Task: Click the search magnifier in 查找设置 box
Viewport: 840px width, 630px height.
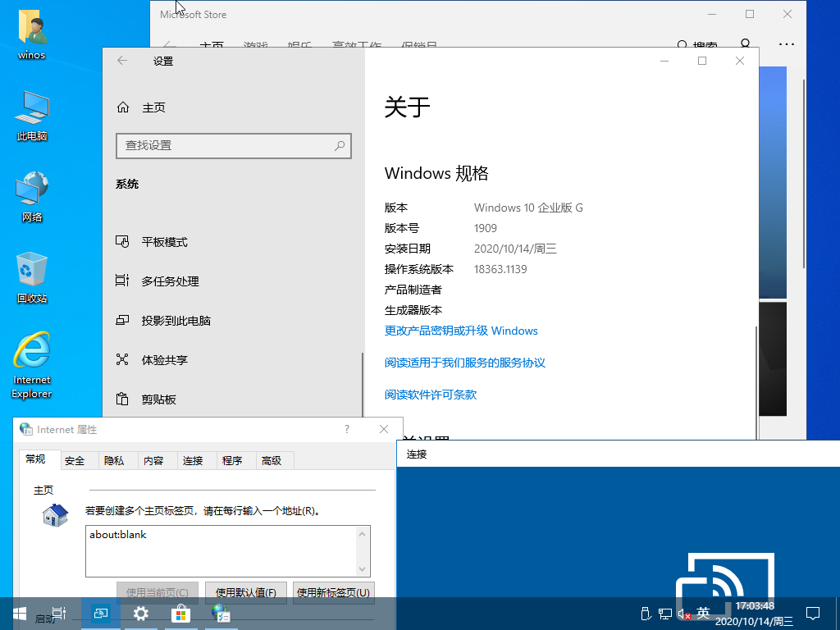Action: pos(339,146)
